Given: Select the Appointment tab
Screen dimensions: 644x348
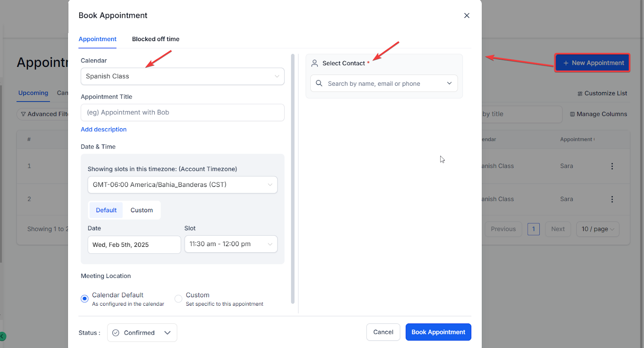Looking at the screenshot, I should click(97, 39).
